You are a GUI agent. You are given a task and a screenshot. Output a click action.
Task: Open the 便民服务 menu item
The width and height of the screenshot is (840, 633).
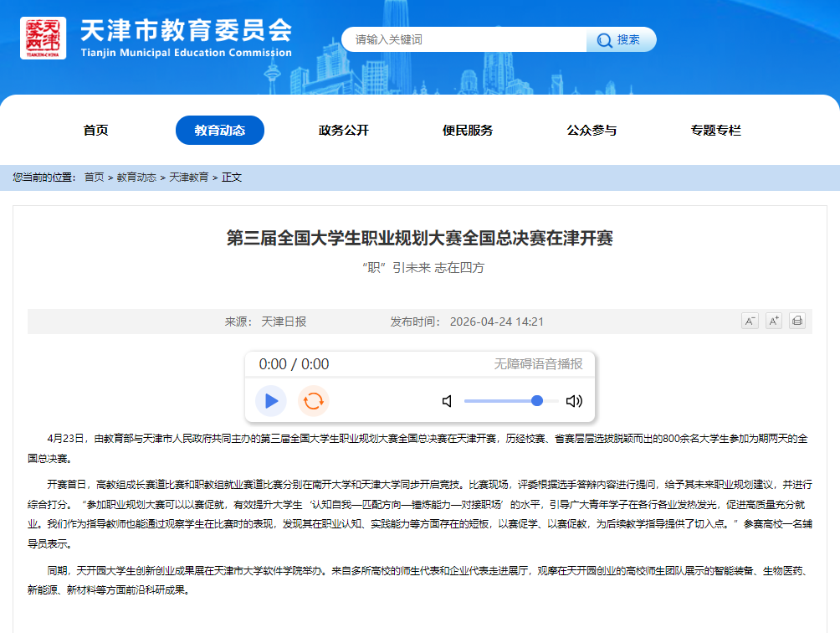468,131
